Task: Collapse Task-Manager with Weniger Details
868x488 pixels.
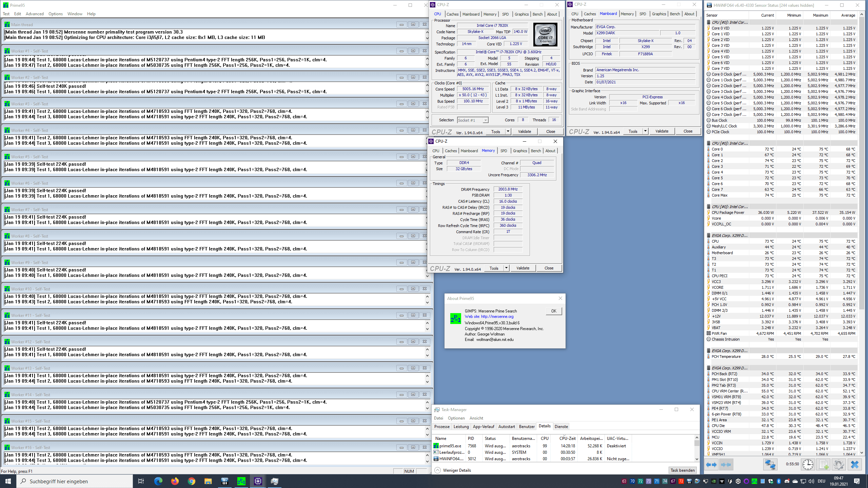Action: pos(453,470)
